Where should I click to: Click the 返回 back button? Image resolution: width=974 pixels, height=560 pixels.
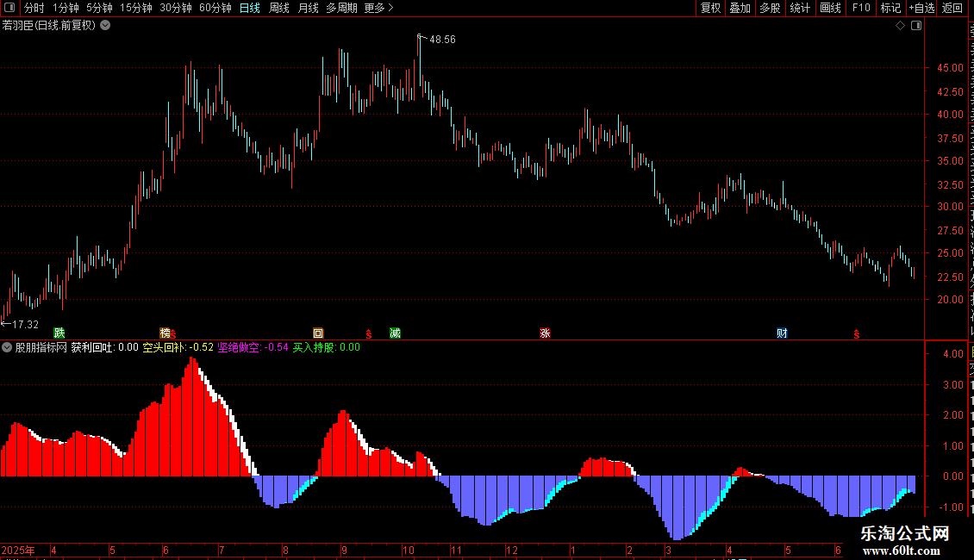952,8
